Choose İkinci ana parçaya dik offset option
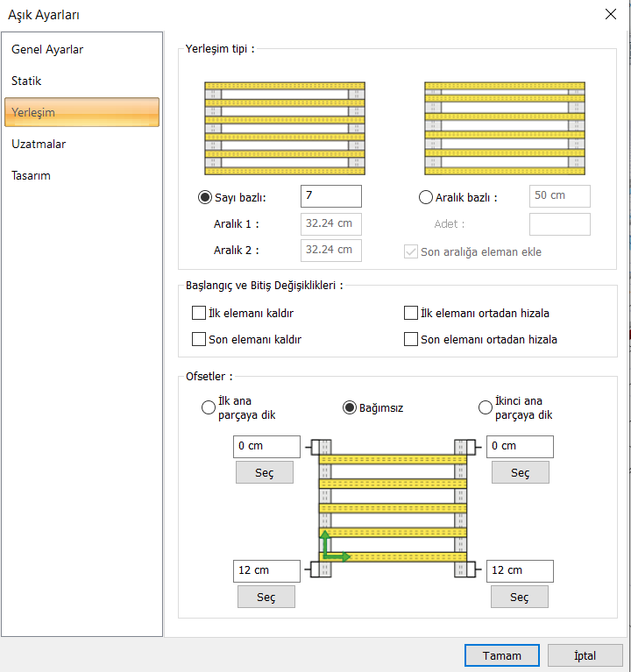Image resolution: width=631 pixels, height=672 pixels. pos(486,407)
